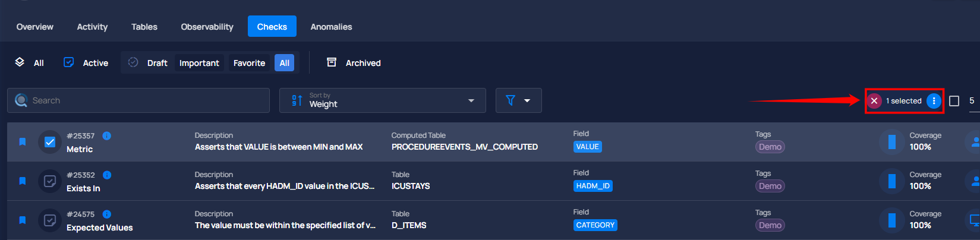Click coverage gauge icon for check #25352
This screenshot has height=240, width=980.
point(891,181)
